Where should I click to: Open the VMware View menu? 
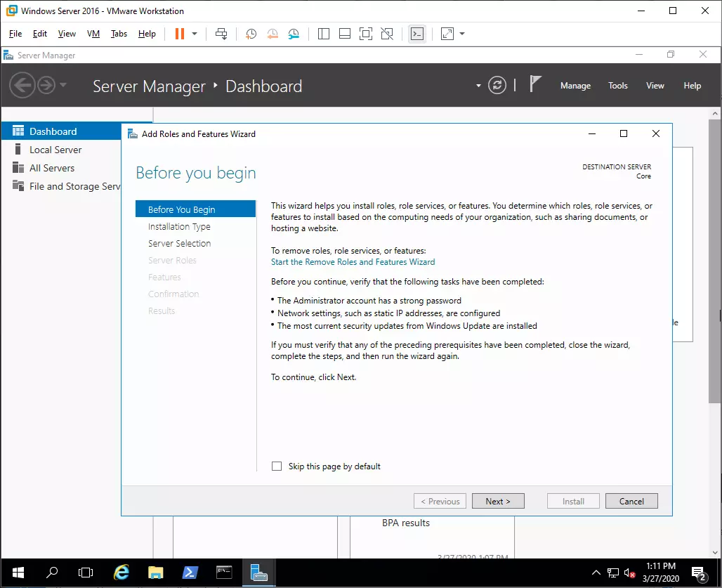point(67,34)
